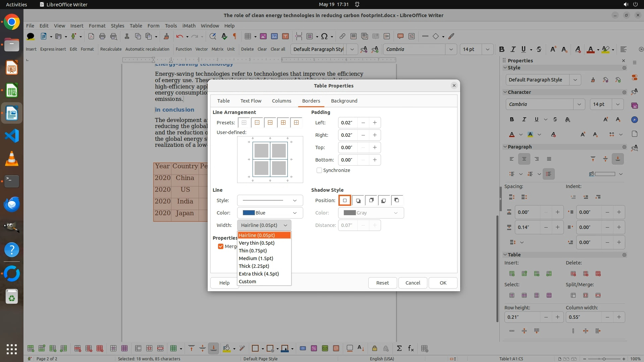Select center paragraph alignment in sidebar
Viewport: 644px width, 362px height.
pos(524,159)
